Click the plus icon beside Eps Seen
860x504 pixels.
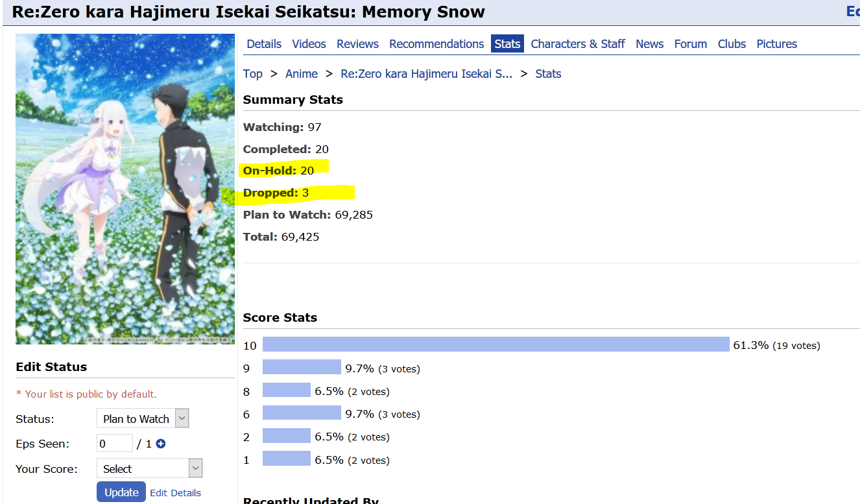pos(161,444)
